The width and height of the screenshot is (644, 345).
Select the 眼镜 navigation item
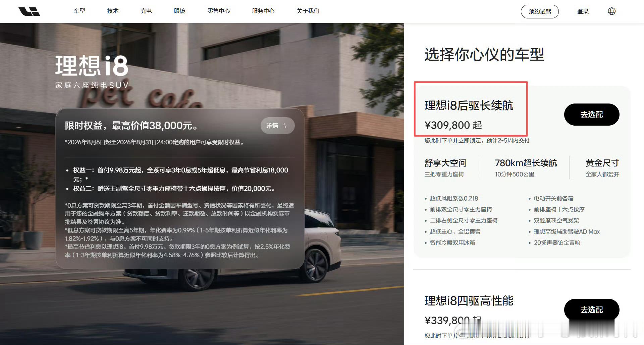point(180,11)
